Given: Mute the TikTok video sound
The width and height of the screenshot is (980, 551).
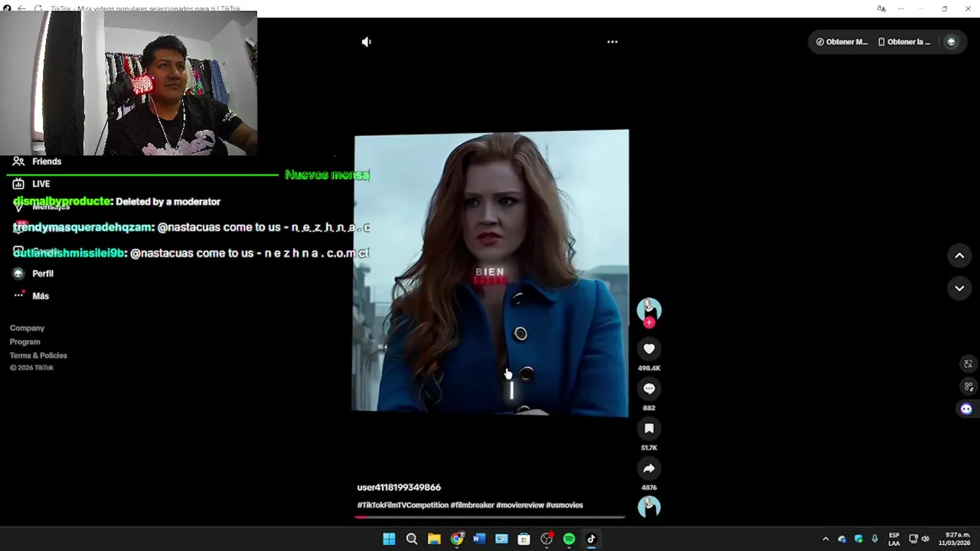Looking at the screenshot, I should coord(367,42).
